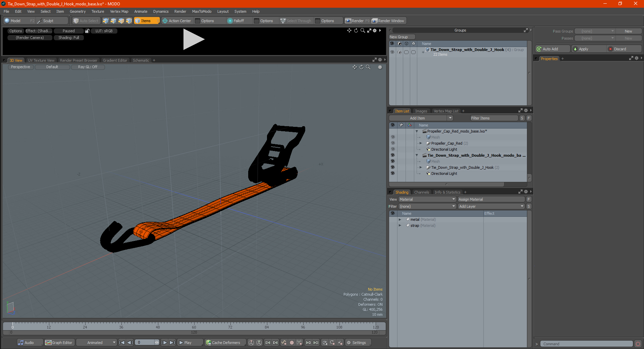
Task: Toggle visibility of last Directional Light
Action: (x=392, y=173)
